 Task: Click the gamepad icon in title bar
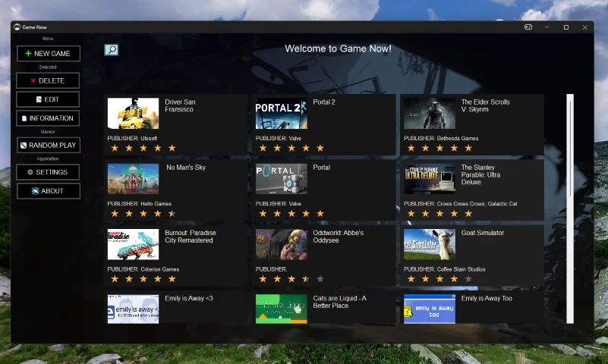tap(528, 27)
